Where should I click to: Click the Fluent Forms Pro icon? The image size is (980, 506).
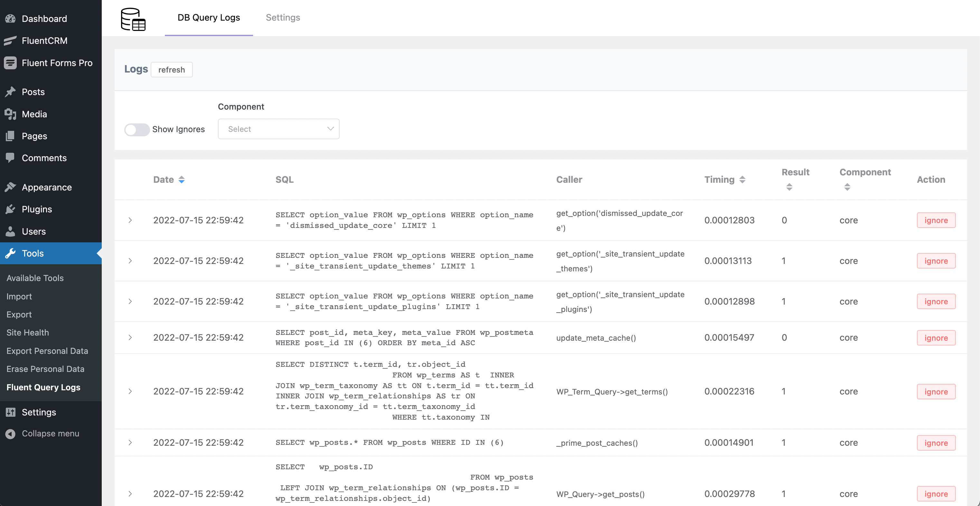click(x=10, y=63)
